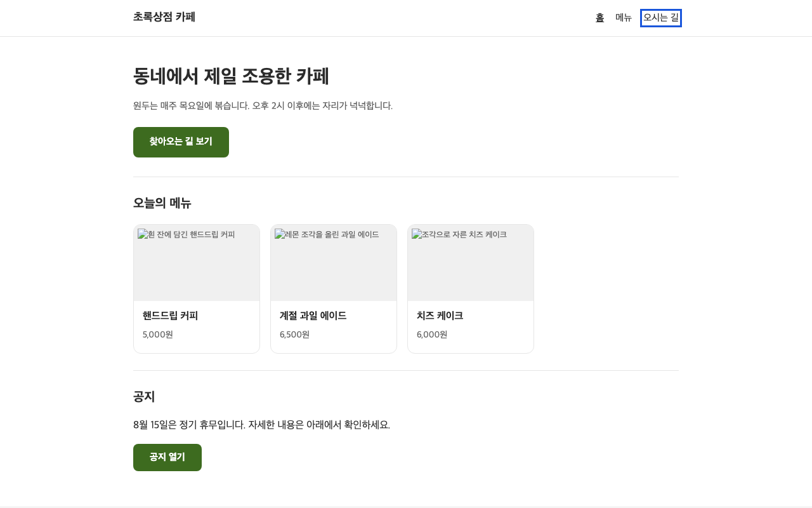Viewport: 812px width, 508px height.
Task: Click the 오늘의 메뉴 section heading
Action: (x=162, y=203)
